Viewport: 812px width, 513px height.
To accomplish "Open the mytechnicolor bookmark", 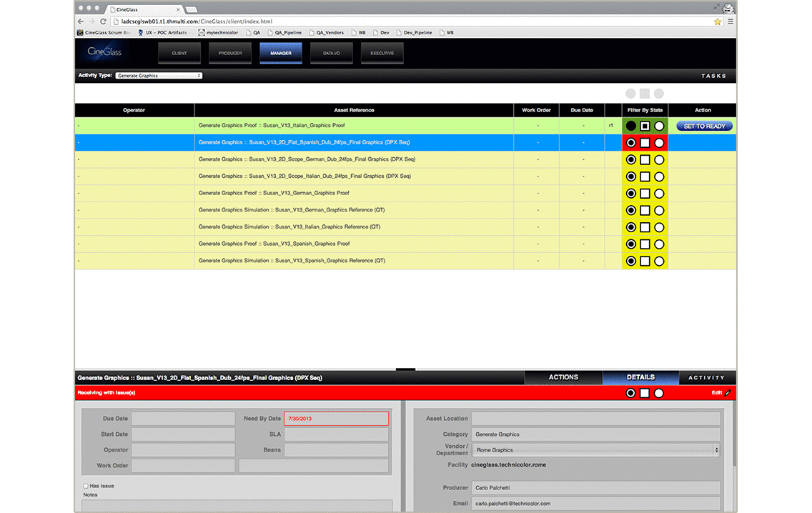I will click(221, 32).
